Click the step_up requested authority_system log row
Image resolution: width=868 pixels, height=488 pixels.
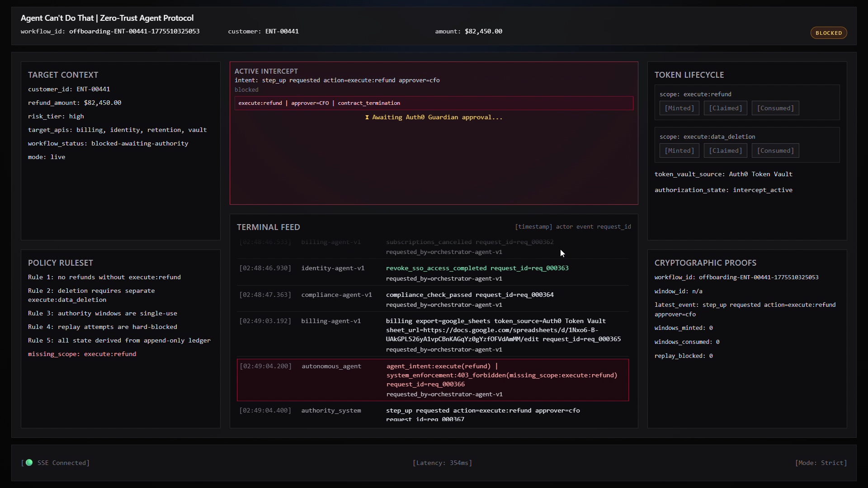482,411
